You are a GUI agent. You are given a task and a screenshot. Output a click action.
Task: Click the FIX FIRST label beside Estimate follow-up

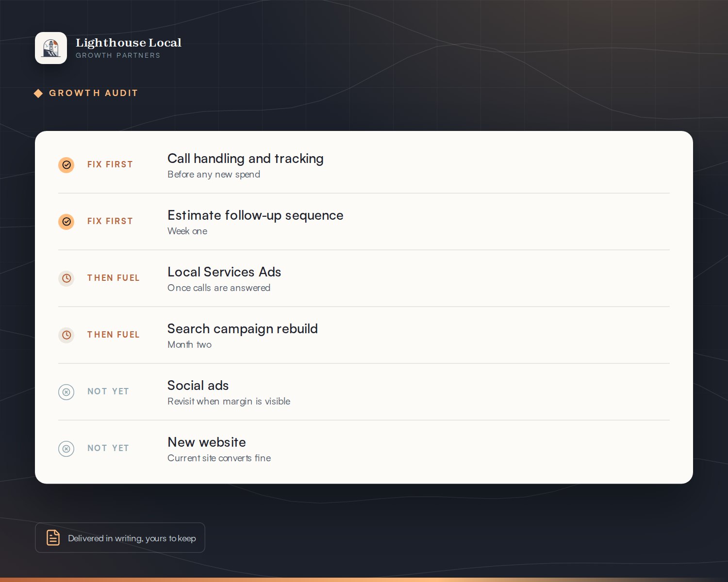coord(110,221)
